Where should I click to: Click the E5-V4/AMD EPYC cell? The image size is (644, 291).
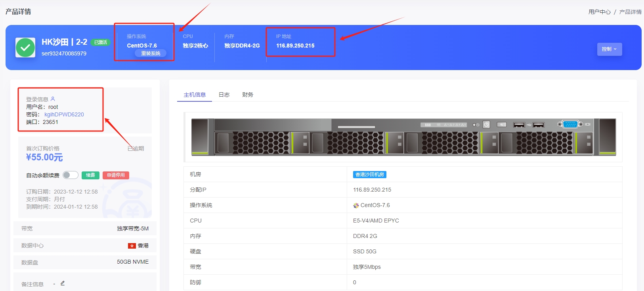[376, 221]
